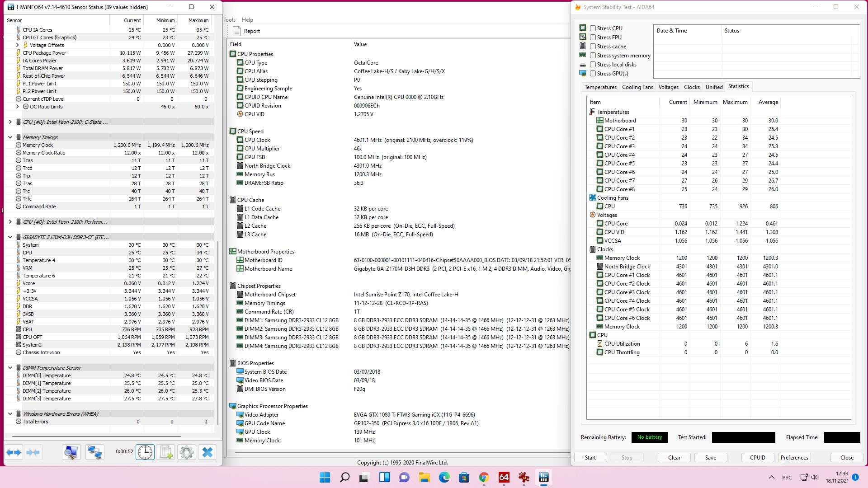Screen dimensions: 868x488
Task: Open the Help menu
Action: pos(247,20)
